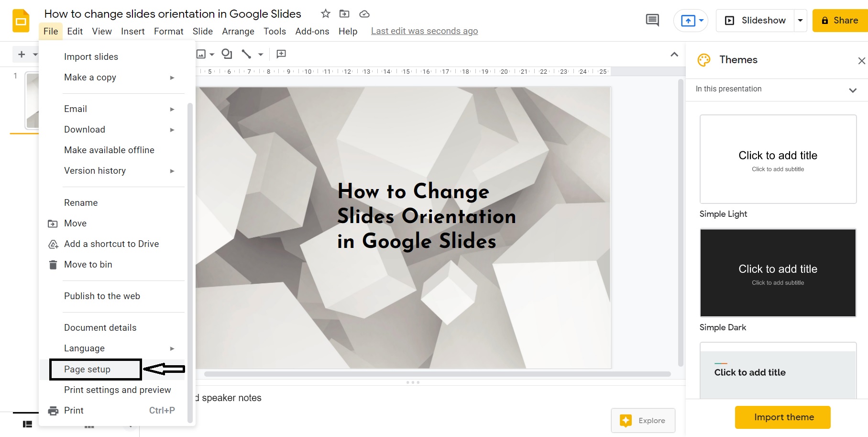The width and height of the screenshot is (868, 437).
Task: Open the Slide menu
Action: pyautogui.click(x=203, y=31)
